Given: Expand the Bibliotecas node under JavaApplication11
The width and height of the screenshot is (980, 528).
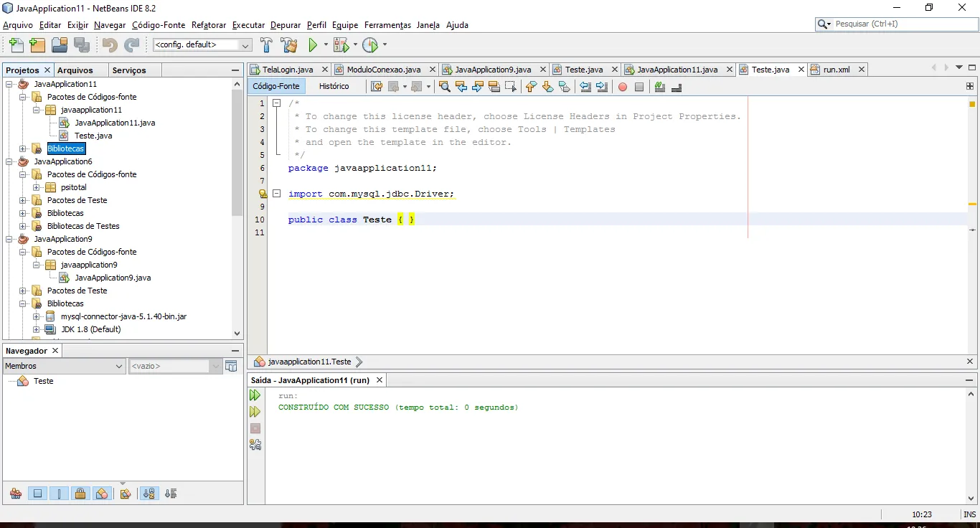Looking at the screenshot, I should coord(23,148).
